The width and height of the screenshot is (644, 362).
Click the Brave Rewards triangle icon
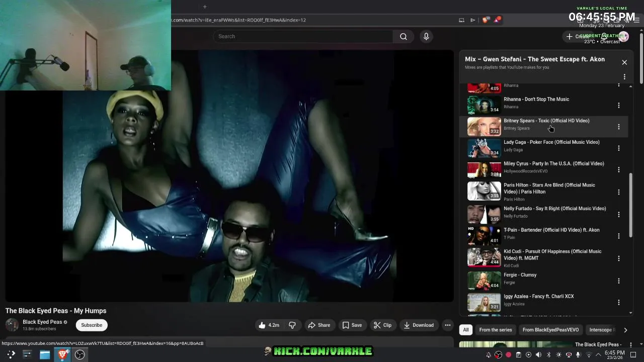(x=497, y=20)
